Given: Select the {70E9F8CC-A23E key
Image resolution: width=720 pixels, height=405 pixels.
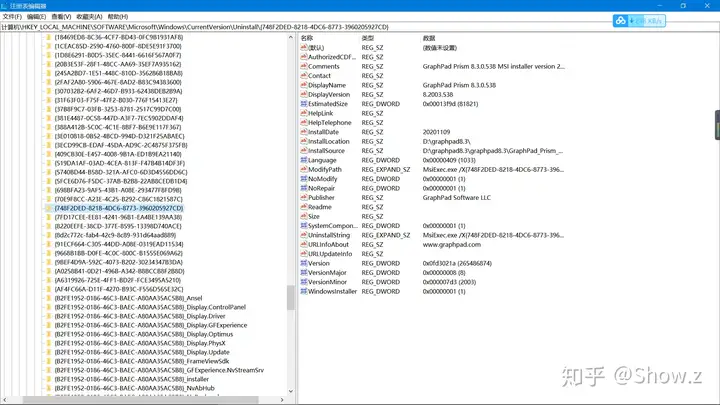Looking at the screenshot, I should click(x=118, y=199).
